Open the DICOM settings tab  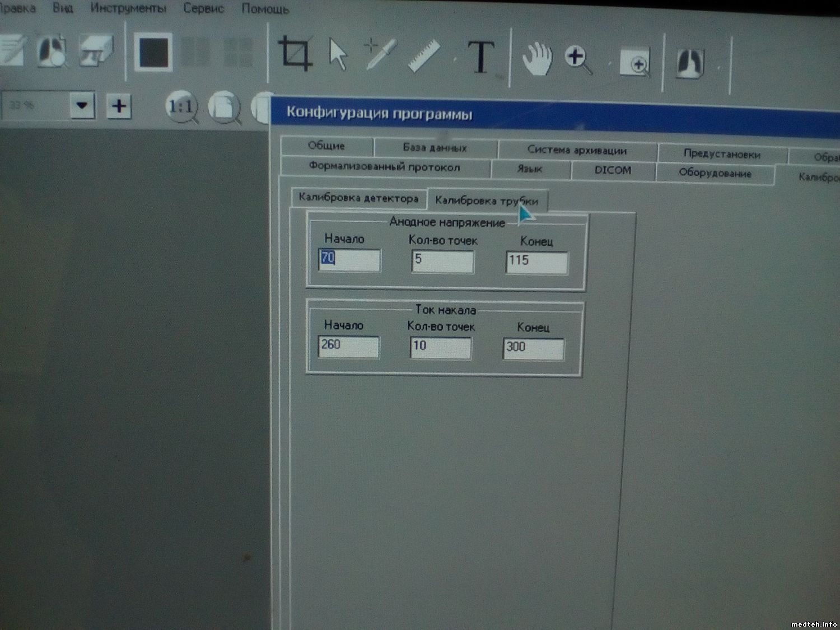[613, 170]
